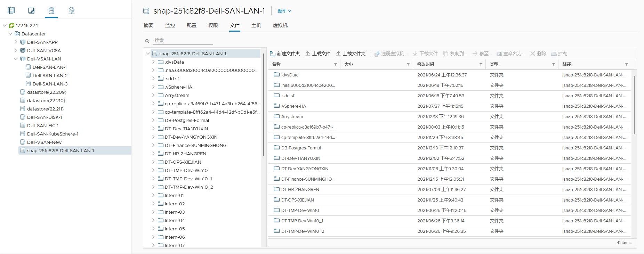
Task: Switch to the 摘要 tab
Action: click(x=148, y=25)
